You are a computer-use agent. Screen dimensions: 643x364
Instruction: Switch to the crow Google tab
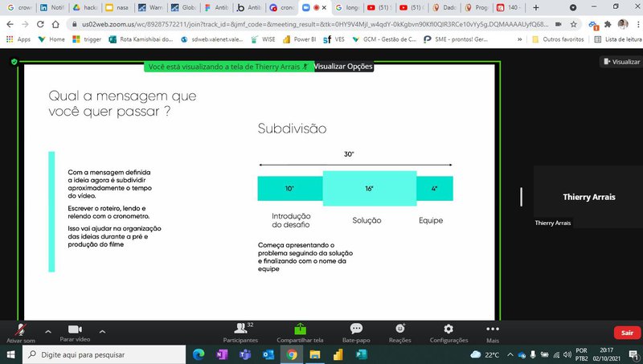pos(18,7)
